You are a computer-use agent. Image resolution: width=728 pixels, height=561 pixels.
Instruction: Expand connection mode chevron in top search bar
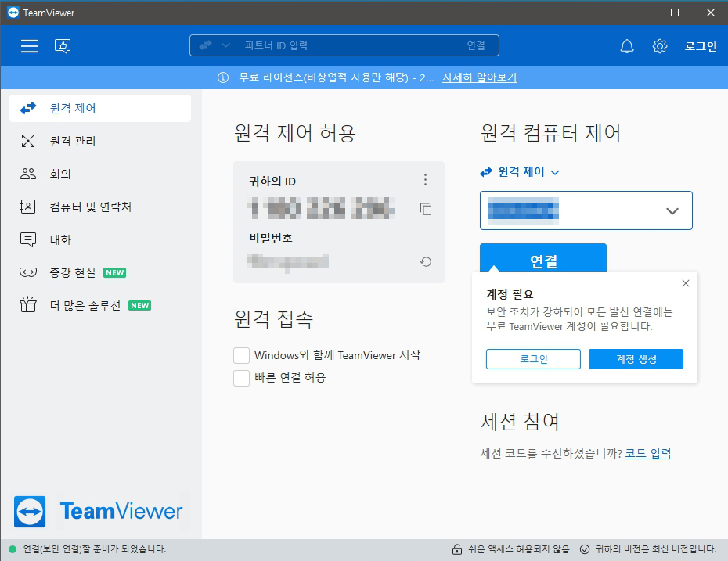[x=226, y=45]
